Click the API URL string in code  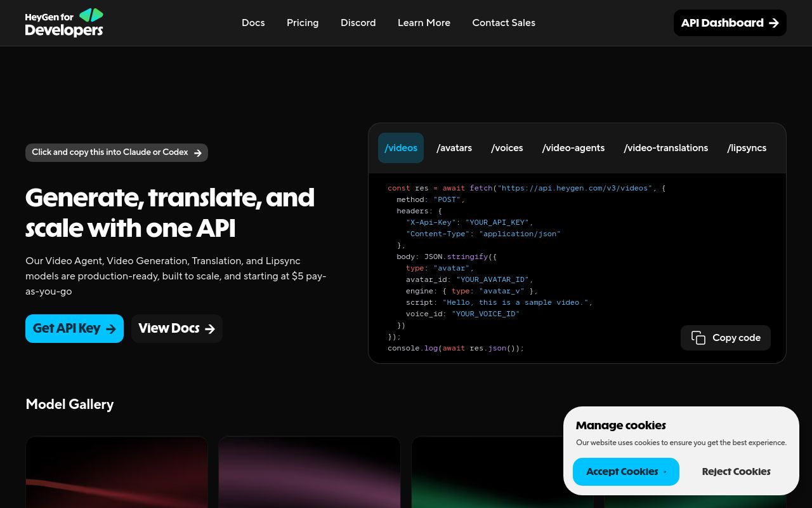(575, 188)
